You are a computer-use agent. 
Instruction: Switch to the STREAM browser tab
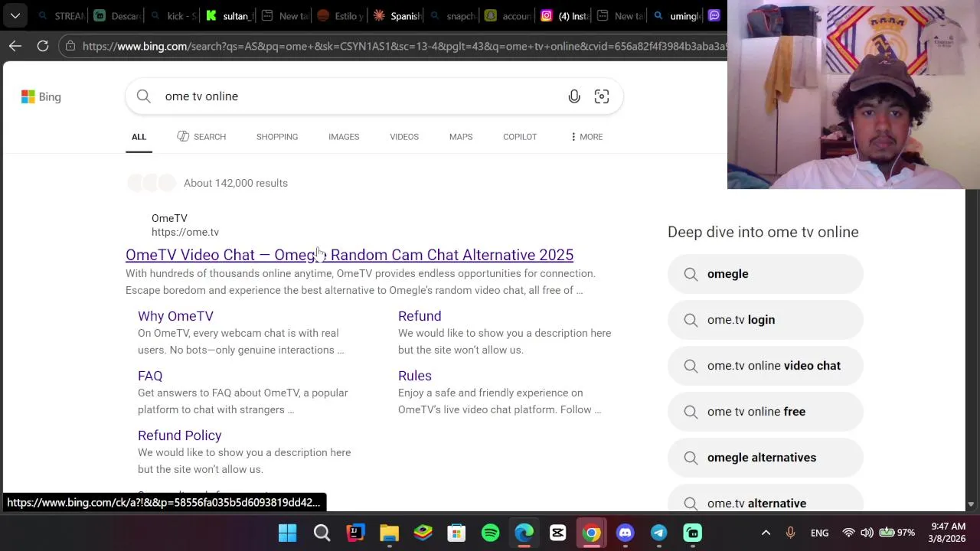tap(61, 15)
